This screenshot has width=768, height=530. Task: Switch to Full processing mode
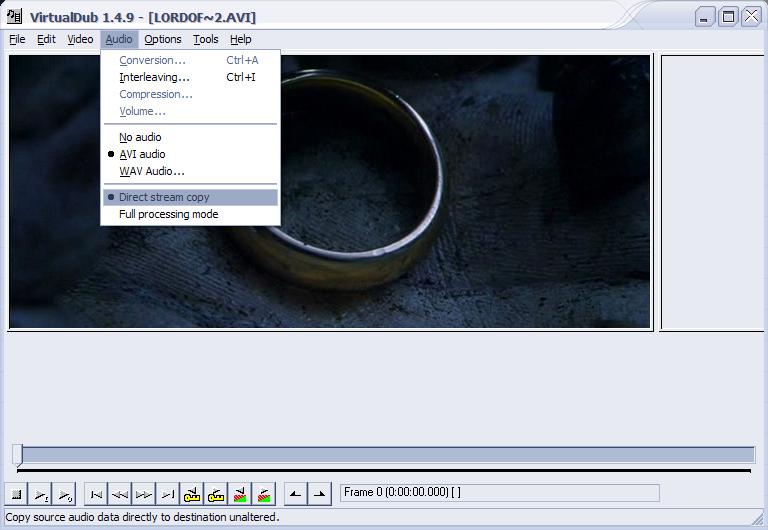coord(191,214)
